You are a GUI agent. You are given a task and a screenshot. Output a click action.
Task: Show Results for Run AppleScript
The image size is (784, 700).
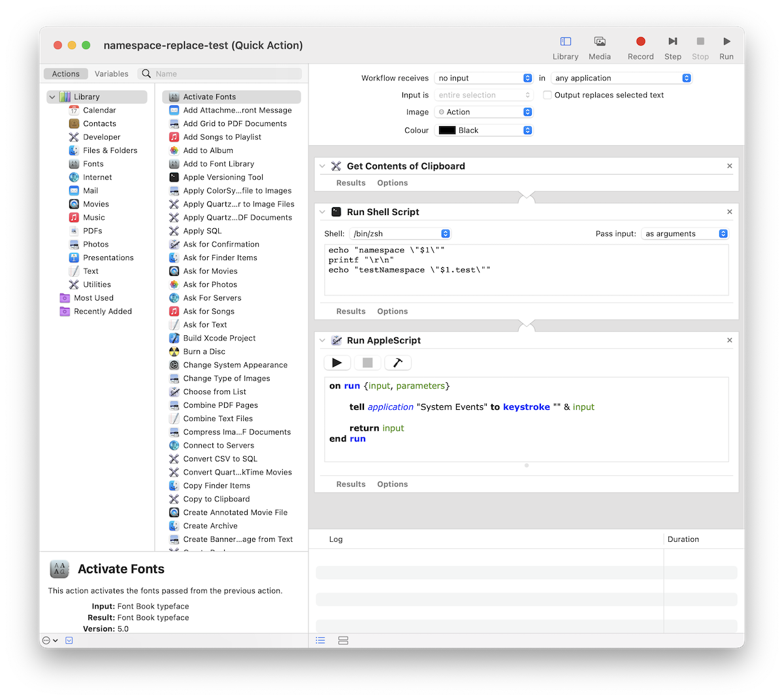click(x=351, y=484)
